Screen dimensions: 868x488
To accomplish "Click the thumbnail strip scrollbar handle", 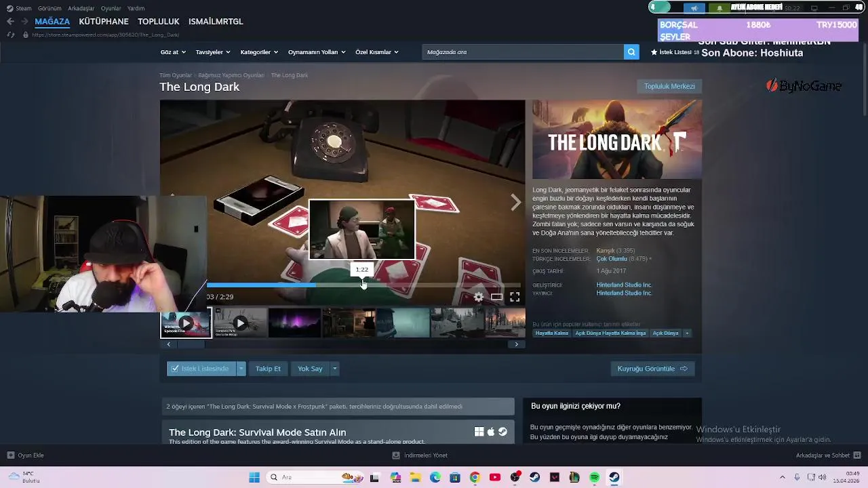I will (191, 344).
